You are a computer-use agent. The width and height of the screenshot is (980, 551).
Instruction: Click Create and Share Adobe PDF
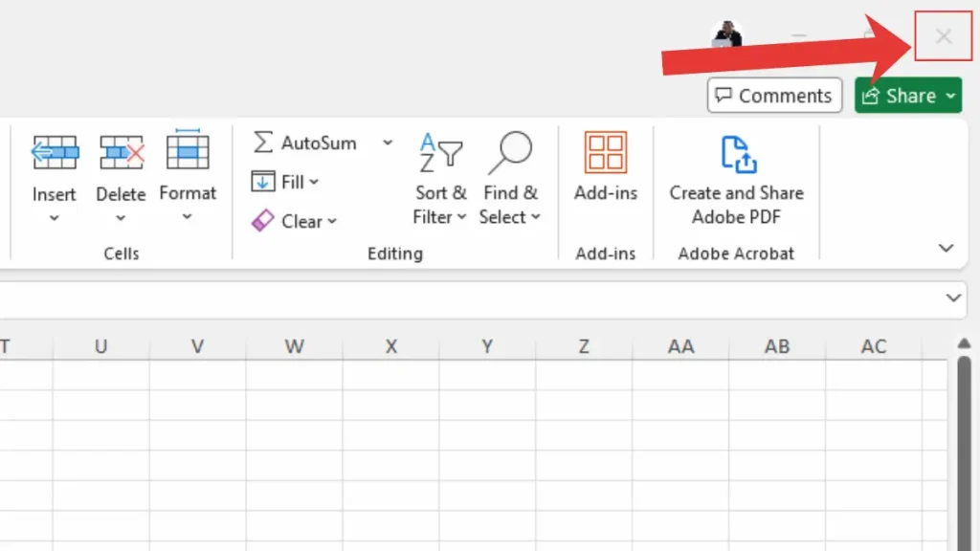pos(735,153)
